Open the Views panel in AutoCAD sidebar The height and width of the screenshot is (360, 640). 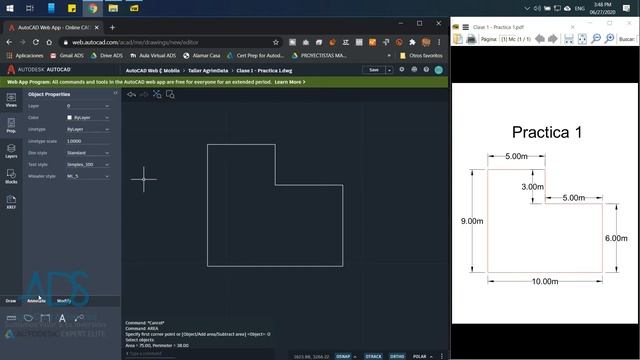[11, 100]
